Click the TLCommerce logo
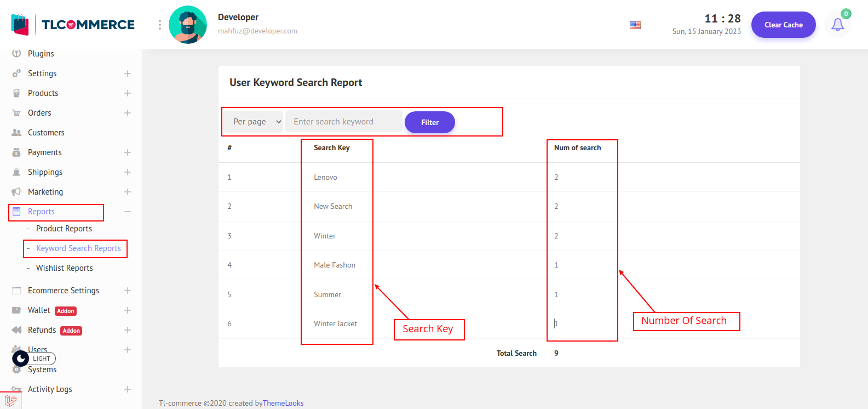The height and width of the screenshot is (409, 868). point(73,25)
